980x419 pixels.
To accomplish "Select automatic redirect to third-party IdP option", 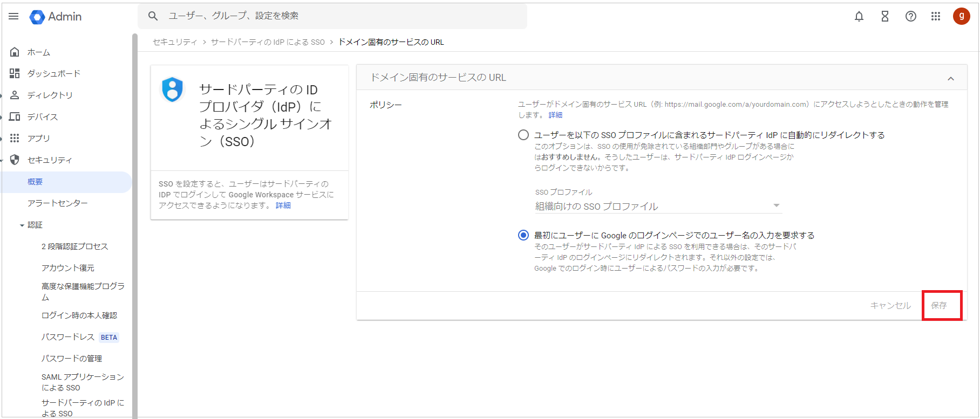I will pos(523,135).
